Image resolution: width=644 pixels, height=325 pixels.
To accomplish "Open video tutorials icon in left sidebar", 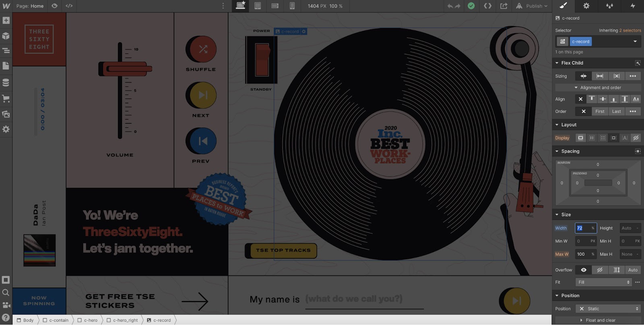I will click(x=6, y=305).
